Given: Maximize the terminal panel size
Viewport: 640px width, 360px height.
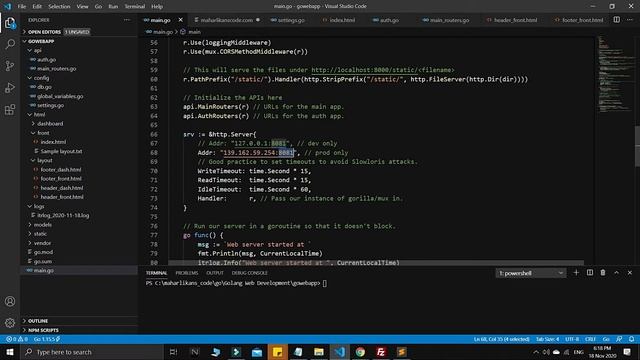Looking at the screenshot, I should [616, 273].
